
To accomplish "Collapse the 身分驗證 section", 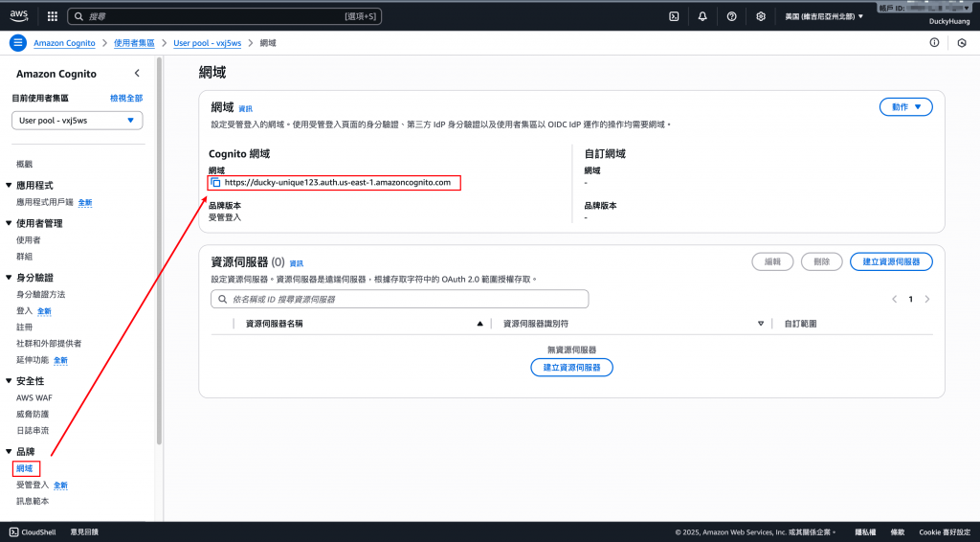I will (9, 278).
